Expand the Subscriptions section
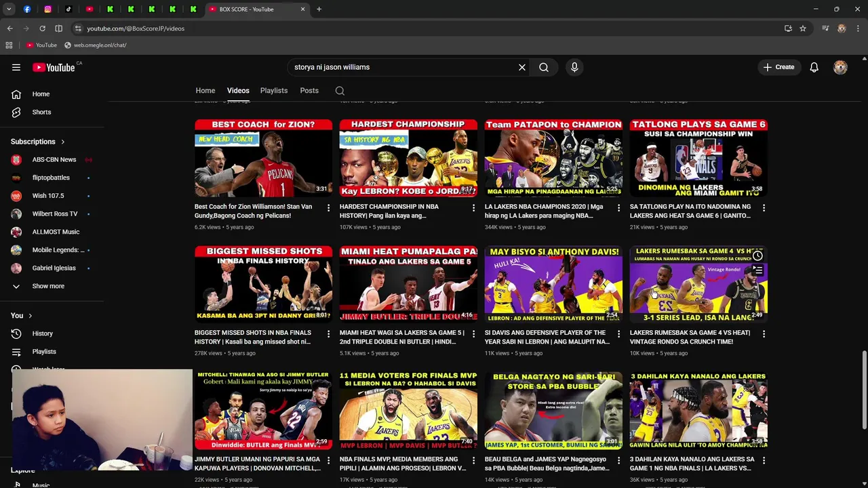The height and width of the screenshot is (488, 868). click(x=38, y=142)
